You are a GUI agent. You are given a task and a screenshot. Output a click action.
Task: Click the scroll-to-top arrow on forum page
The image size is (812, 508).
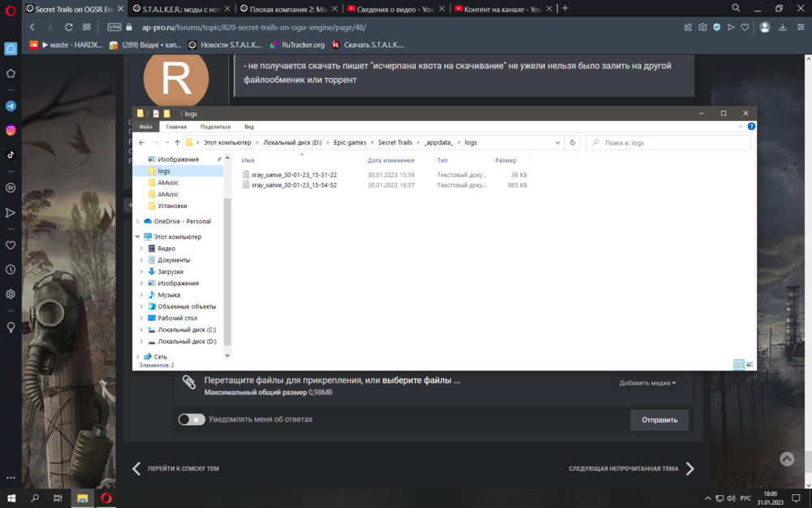tap(787, 458)
